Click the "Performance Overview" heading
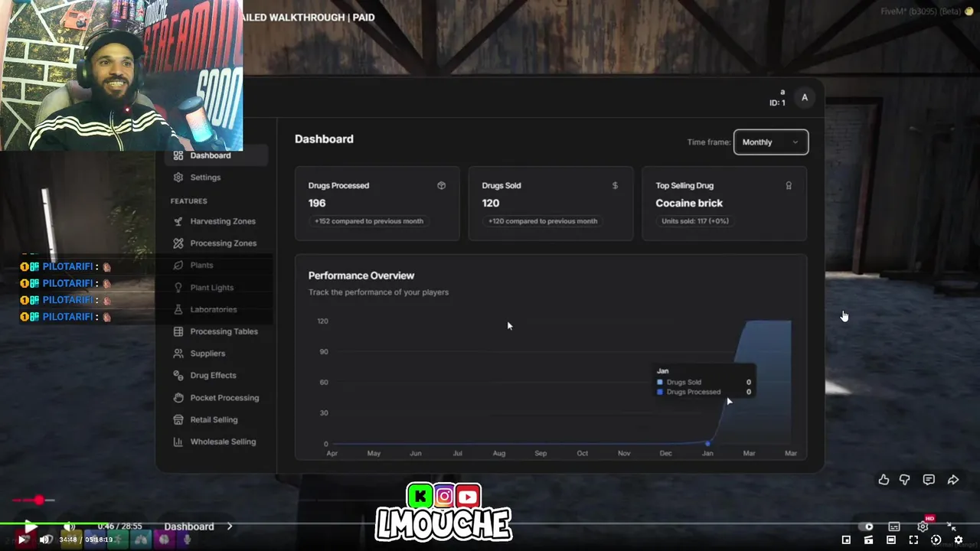The width and height of the screenshot is (980, 551). tap(361, 275)
